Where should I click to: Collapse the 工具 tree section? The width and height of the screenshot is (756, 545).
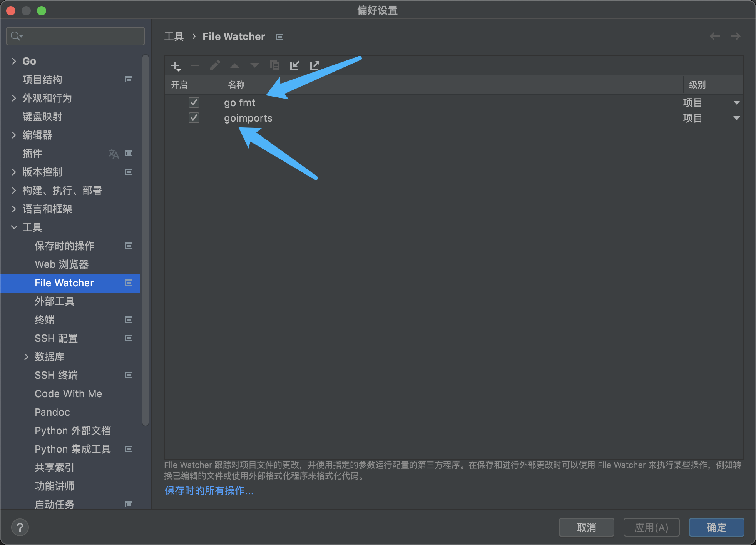[x=14, y=227]
